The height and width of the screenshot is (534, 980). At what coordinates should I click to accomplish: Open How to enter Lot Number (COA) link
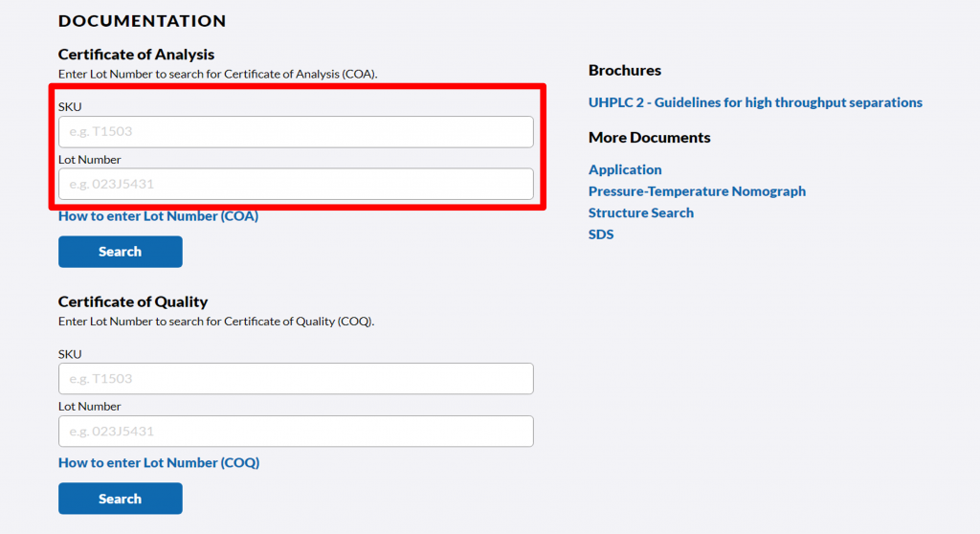(x=158, y=216)
